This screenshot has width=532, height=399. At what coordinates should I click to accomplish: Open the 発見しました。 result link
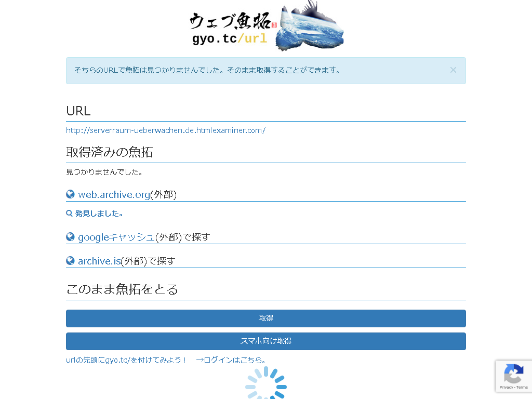coord(99,214)
